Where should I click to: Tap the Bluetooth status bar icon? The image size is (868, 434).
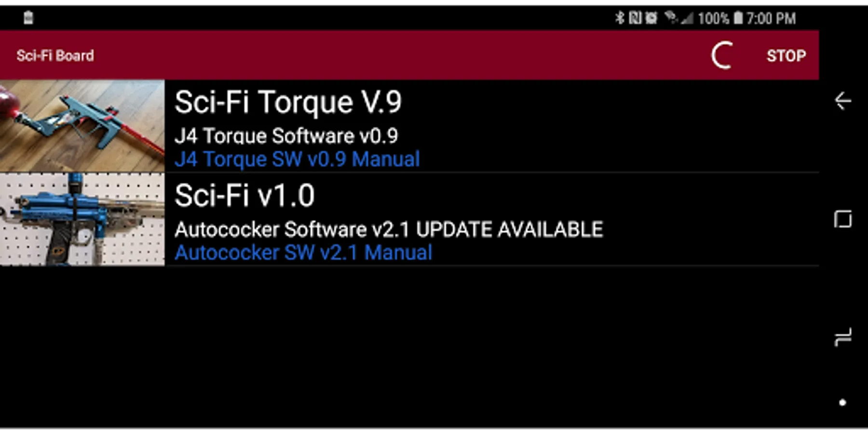(x=620, y=18)
